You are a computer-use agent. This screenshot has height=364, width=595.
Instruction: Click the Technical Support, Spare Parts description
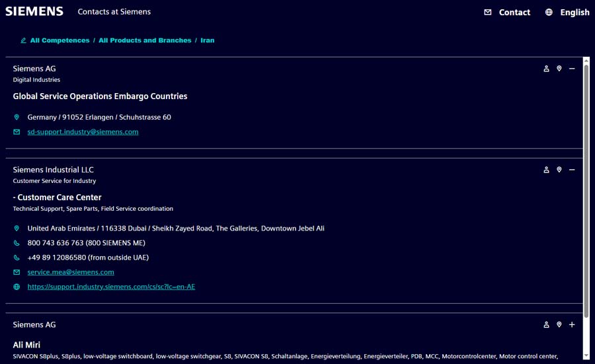tap(93, 209)
